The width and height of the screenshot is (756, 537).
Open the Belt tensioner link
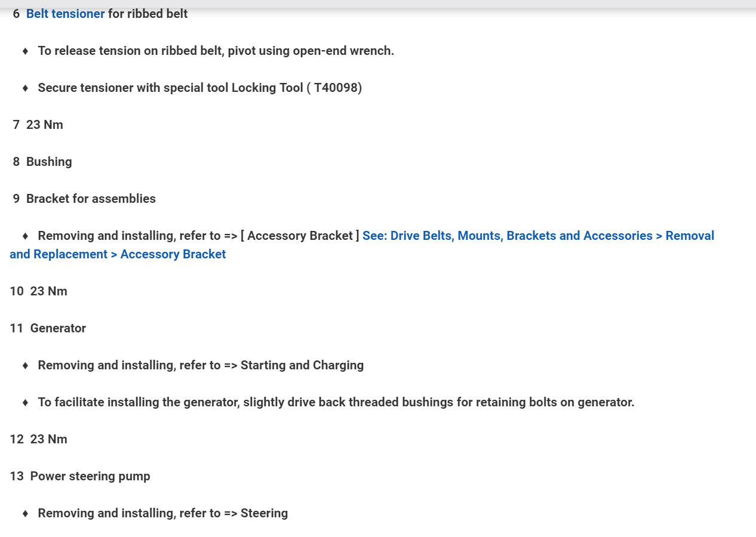coord(65,14)
